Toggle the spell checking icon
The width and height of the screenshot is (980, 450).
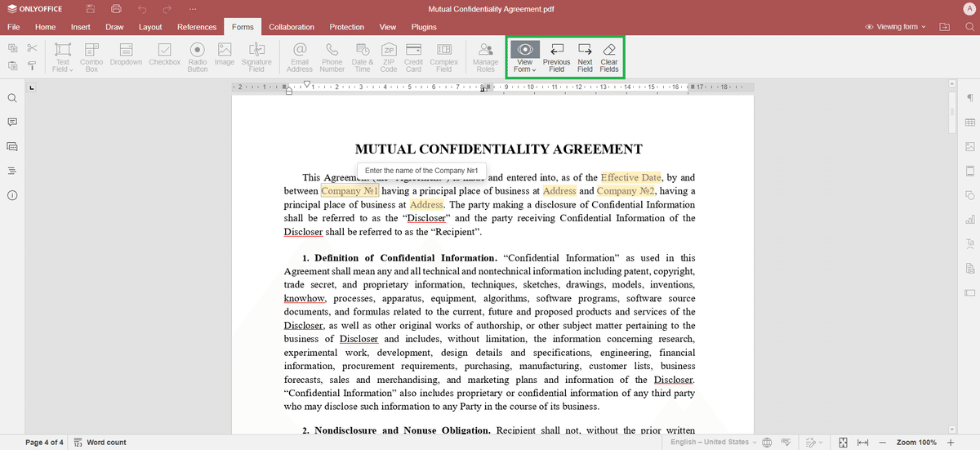tap(785, 442)
